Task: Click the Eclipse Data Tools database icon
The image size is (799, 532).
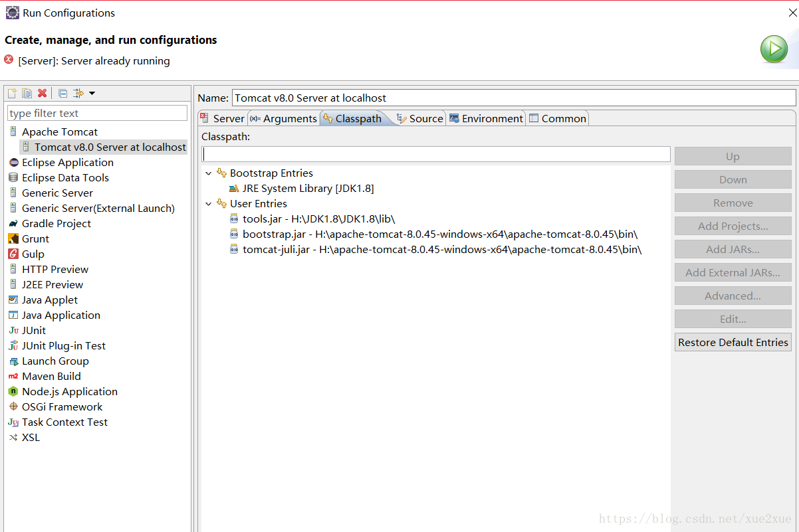Action: [x=14, y=177]
